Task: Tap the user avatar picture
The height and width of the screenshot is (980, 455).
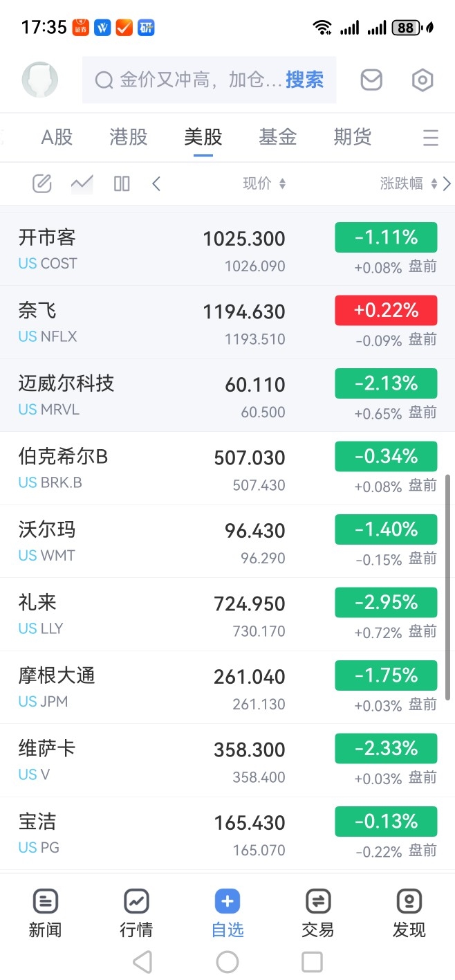Action: pos(40,80)
